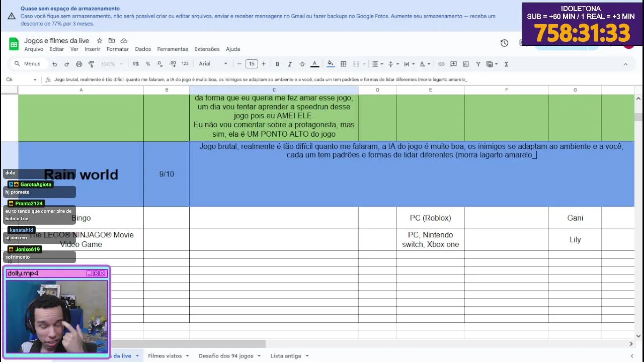The image size is (644, 362).
Task: Open the text color picker
Action: 314,64
